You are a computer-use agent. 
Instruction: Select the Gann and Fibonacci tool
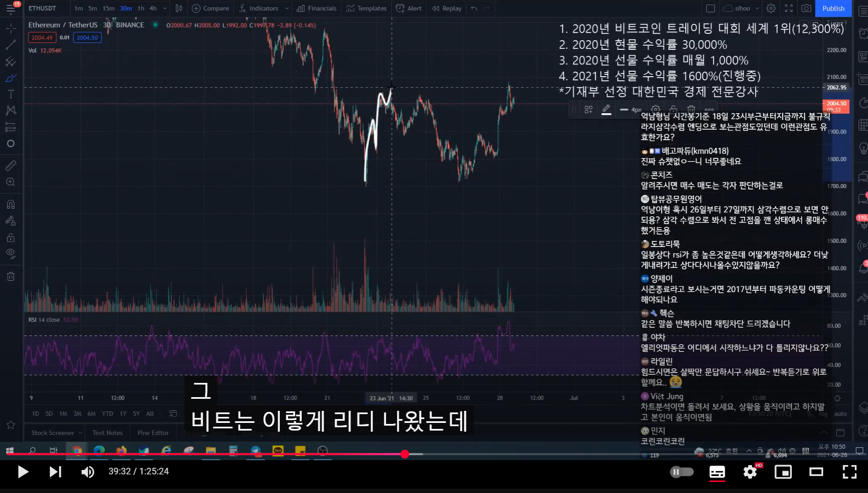point(10,61)
